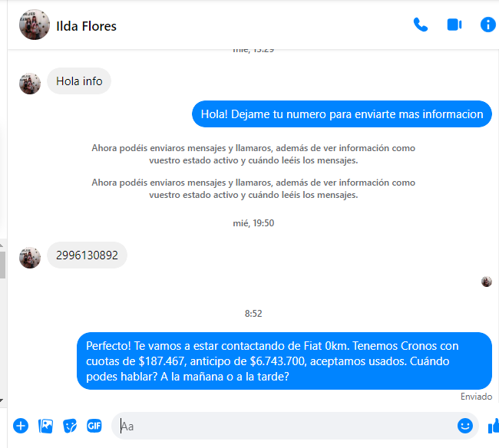
Task: Select the Dejame tu numero sent message
Action: pos(342,114)
